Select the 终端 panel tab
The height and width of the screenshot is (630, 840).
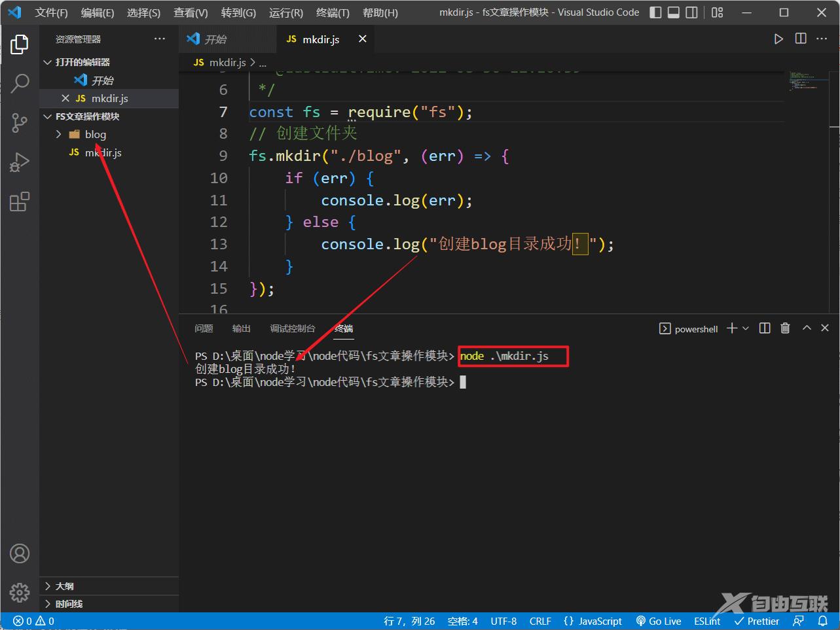tap(344, 328)
